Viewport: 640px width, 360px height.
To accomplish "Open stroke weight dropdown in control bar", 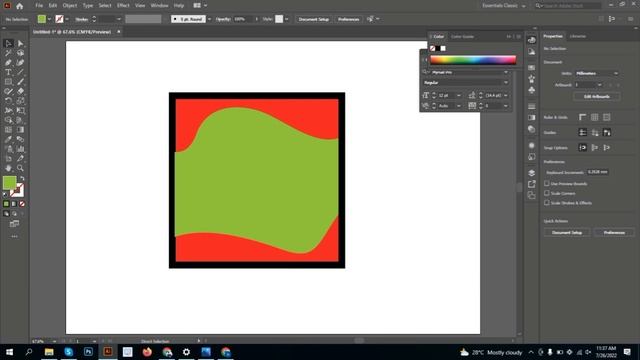I will (x=119, y=19).
